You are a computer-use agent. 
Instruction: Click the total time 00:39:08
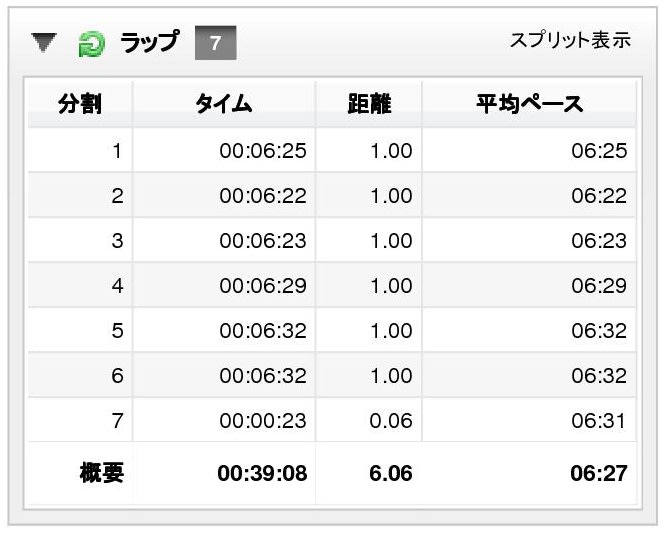point(262,473)
